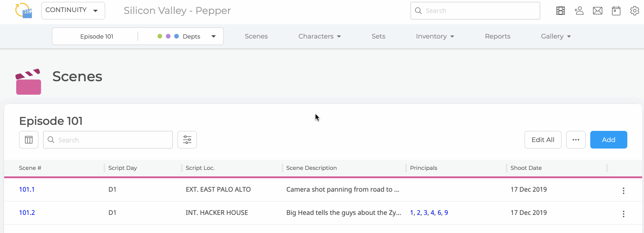Screen dimensions: 644x233
Task: Click the 'Camera shot panning from road' description
Action: 343,189
